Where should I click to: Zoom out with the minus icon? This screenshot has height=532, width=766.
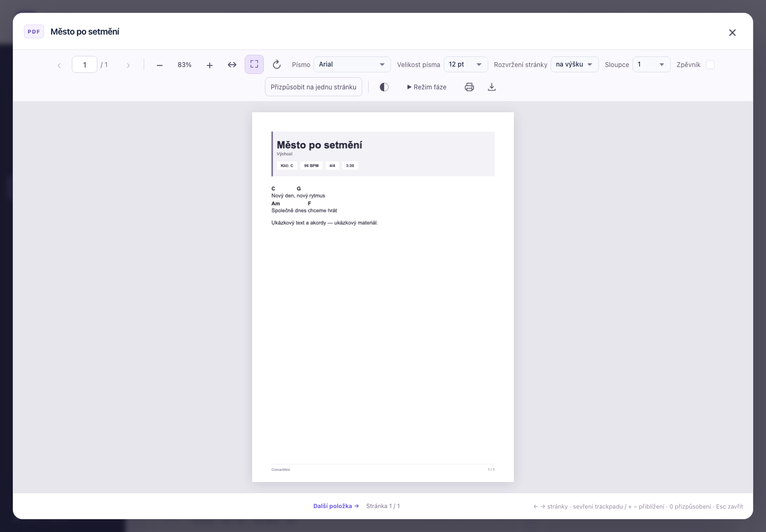(x=160, y=65)
